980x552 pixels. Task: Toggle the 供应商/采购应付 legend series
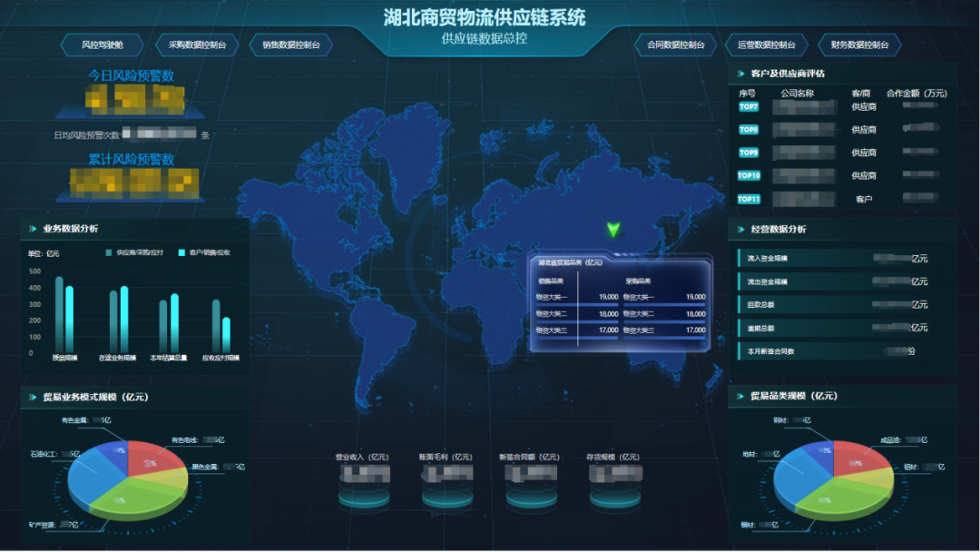click(x=134, y=252)
